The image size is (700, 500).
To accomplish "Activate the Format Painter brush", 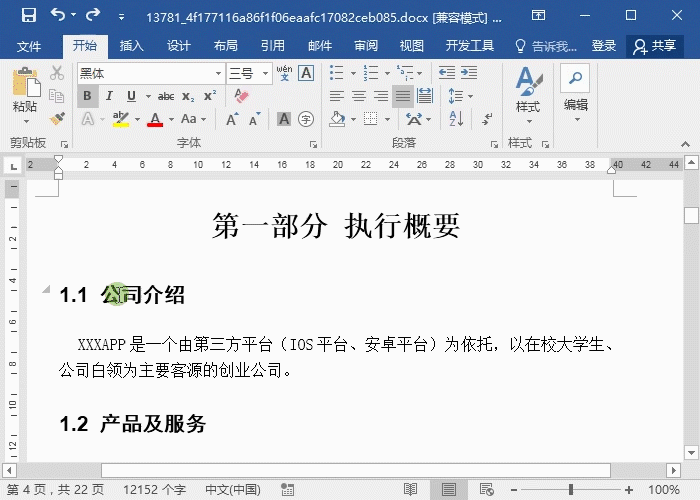I will point(57,118).
